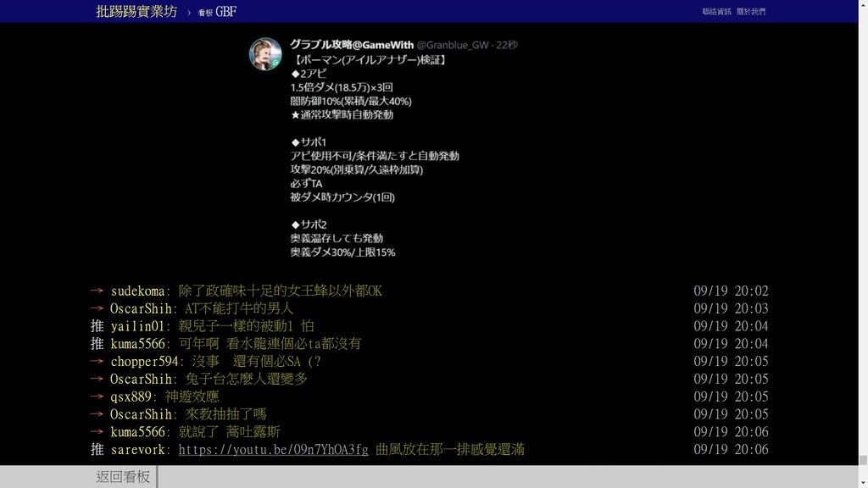The width and height of the screenshot is (868, 488).
Task: Click the tweet line 奥義ダメ30%/上限15%
Action: coord(342,252)
